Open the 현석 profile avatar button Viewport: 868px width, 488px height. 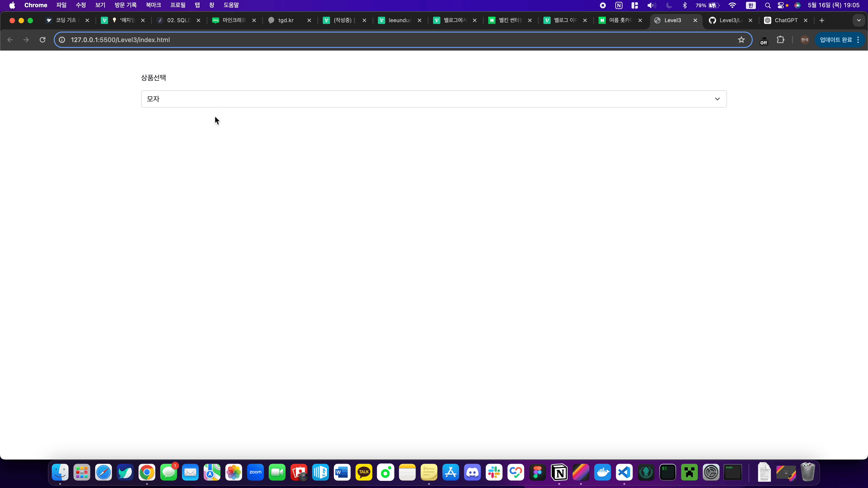805,40
